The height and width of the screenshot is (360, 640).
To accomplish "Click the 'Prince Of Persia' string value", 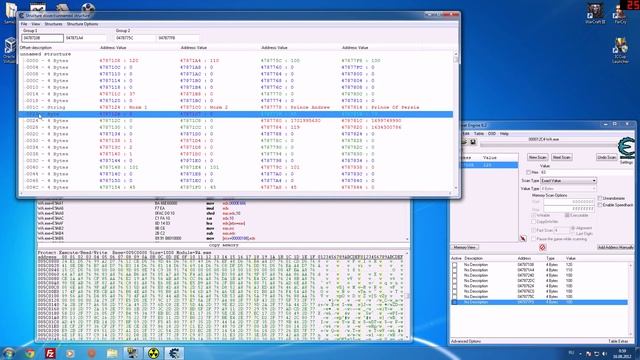I will coord(395,107).
